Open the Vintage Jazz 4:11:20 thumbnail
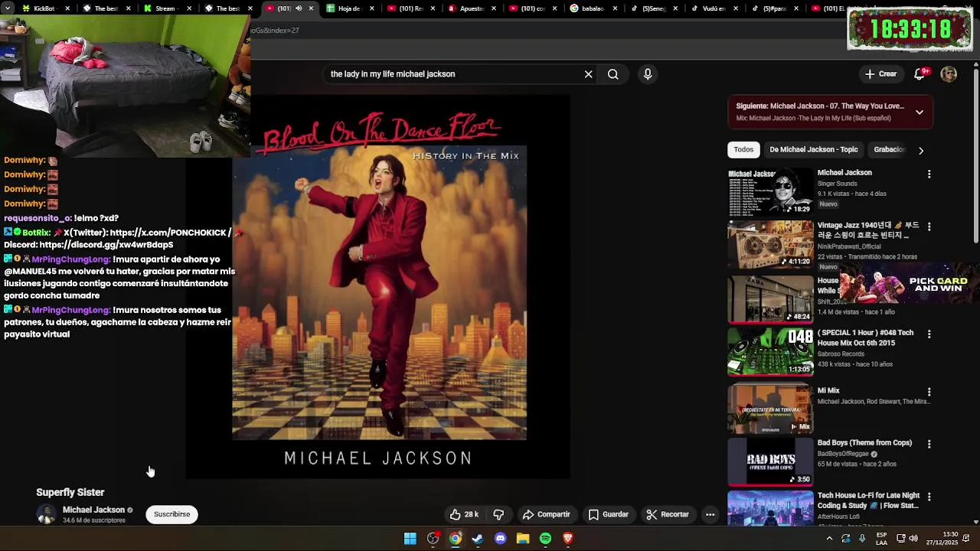This screenshot has width=980, height=551. pos(770,245)
